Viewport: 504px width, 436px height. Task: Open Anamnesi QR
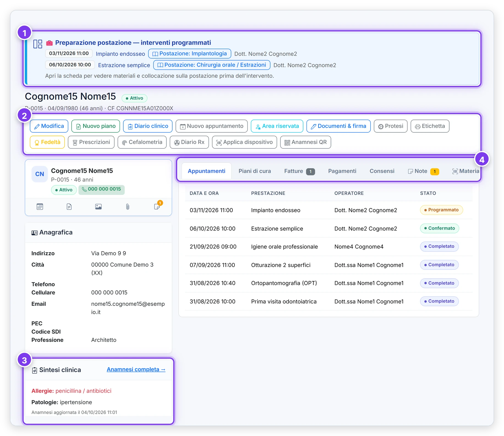306,142
